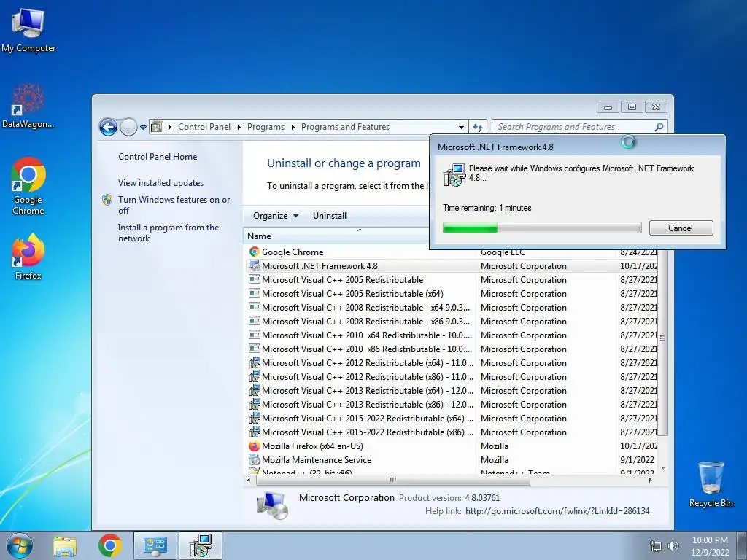
Task: Click the vertical scrollbar down arrow
Action: click(662, 468)
